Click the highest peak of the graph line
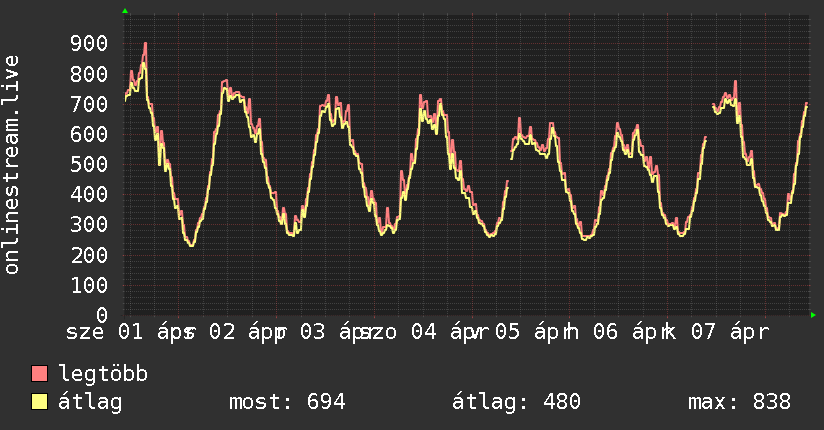The image size is (824, 430). [145, 44]
